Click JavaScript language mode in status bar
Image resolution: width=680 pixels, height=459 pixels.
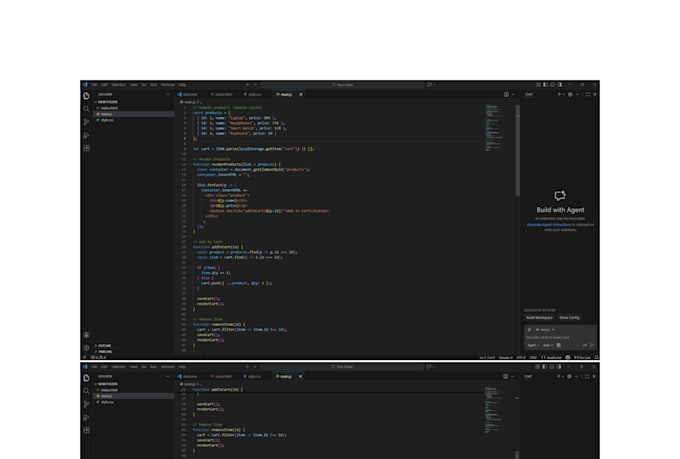[553, 357]
